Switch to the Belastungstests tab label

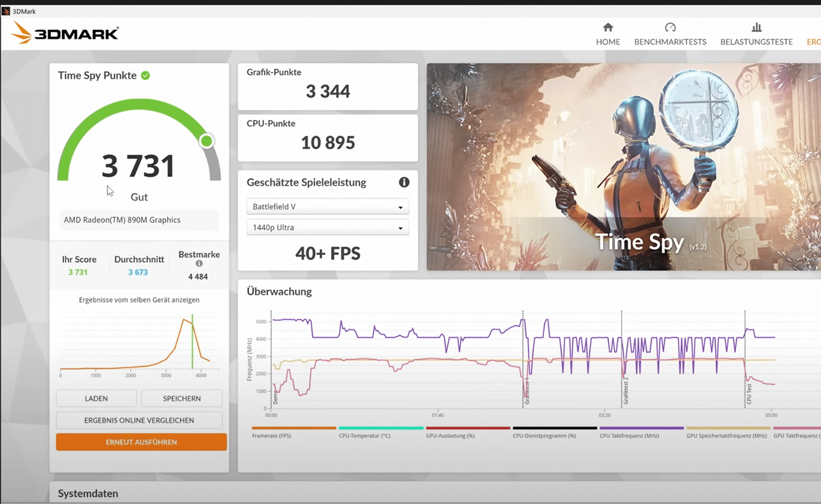756,42
